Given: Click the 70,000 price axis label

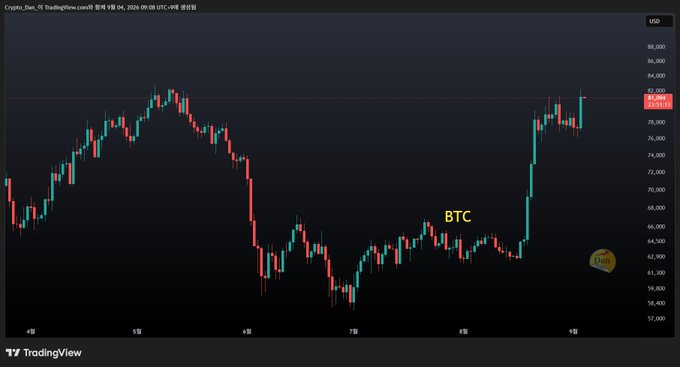Looking at the screenshot, I should [x=656, y=190].
